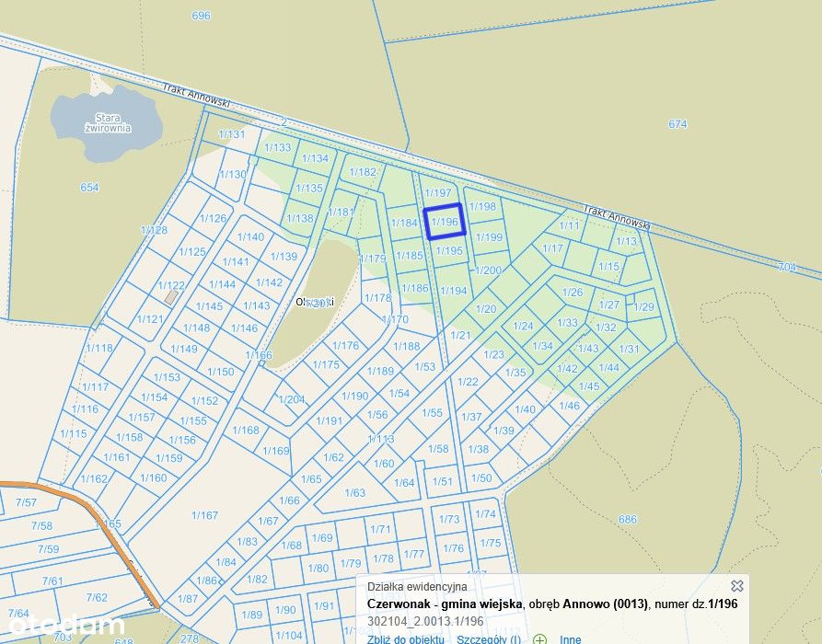Select forest parcel 654
Screen dimensions: 822x644
(x=89, y=187)
